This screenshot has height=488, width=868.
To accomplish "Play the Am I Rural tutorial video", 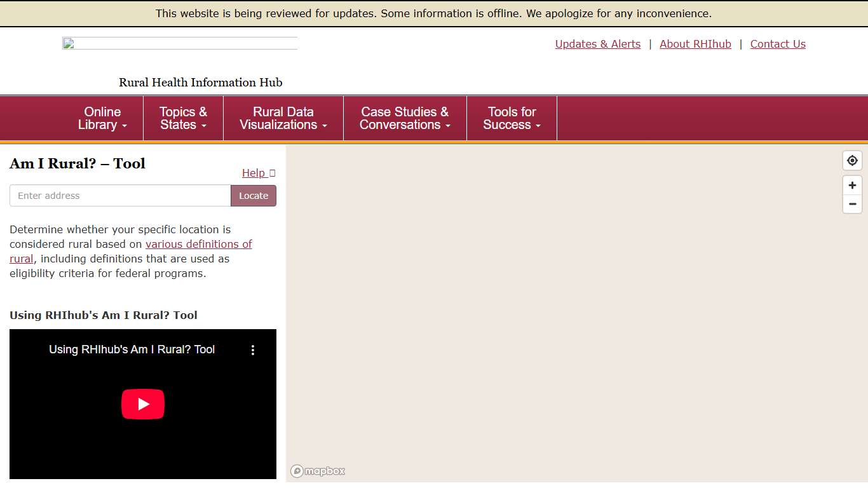I will click(x=143, y=404).
